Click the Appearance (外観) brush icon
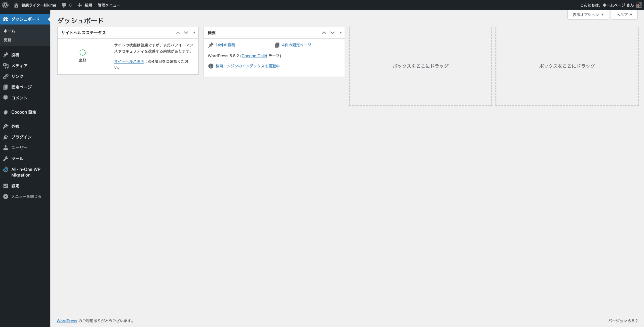The width and height of the screenshot is (644, 327). tap(6, 126)
